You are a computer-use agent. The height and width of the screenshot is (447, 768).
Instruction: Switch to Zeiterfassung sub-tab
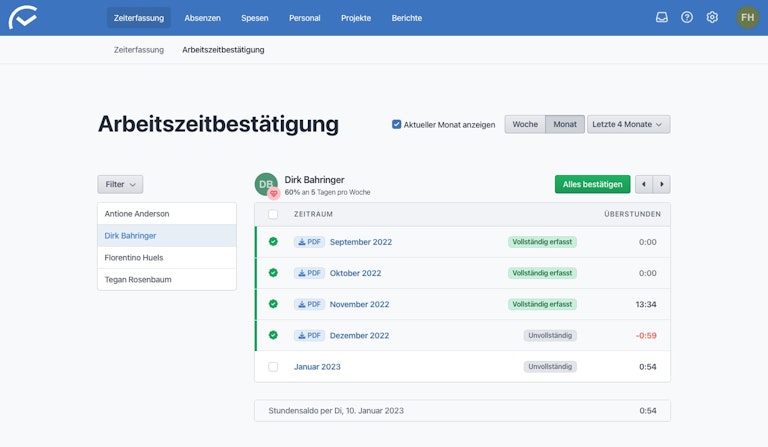pyautogui.click(x=139, y=50)
